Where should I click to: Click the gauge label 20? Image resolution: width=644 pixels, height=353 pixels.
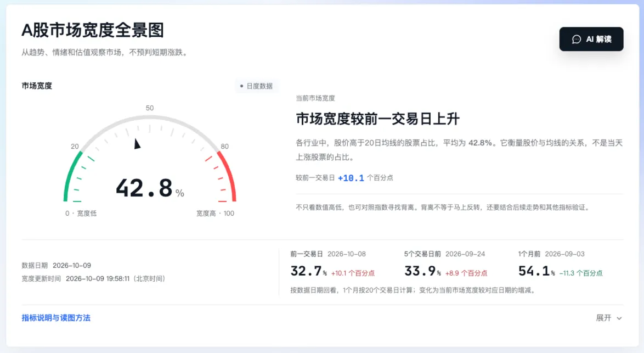point(75,146)
